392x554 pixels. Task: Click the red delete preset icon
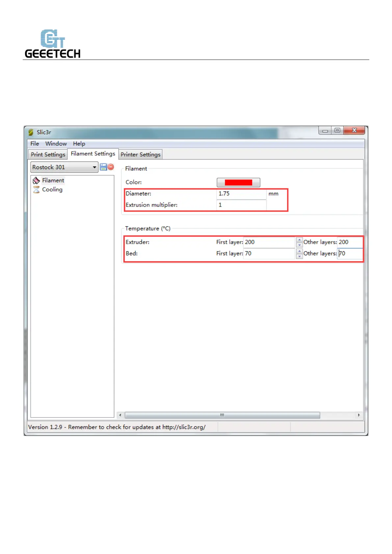click(111, 167)
